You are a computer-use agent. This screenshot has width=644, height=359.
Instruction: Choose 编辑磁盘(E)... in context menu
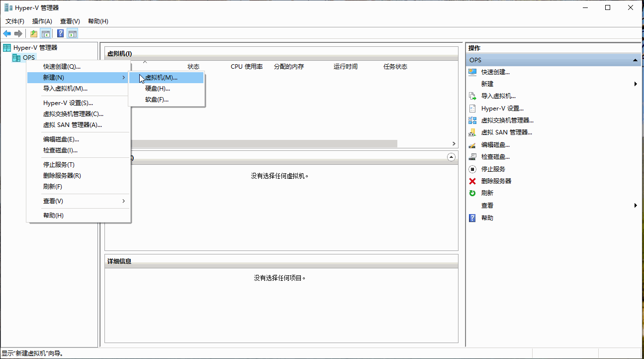79,139
